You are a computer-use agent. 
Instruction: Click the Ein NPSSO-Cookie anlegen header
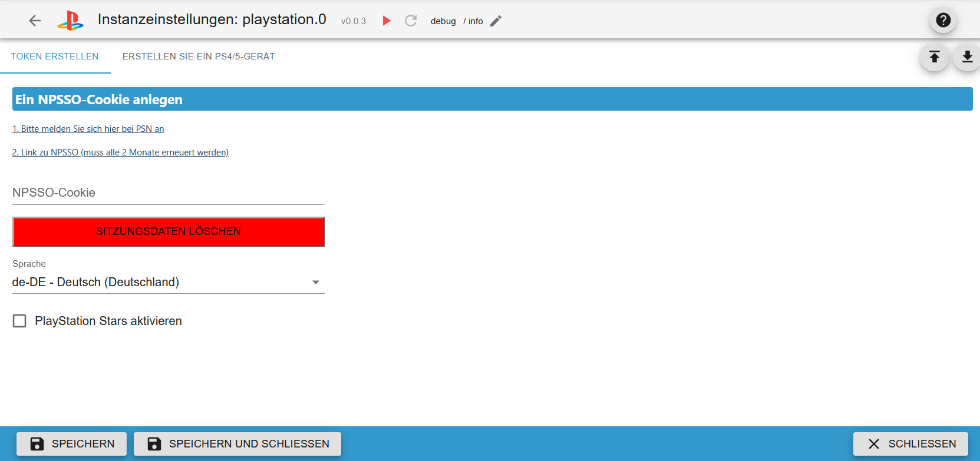pos(493,99)
